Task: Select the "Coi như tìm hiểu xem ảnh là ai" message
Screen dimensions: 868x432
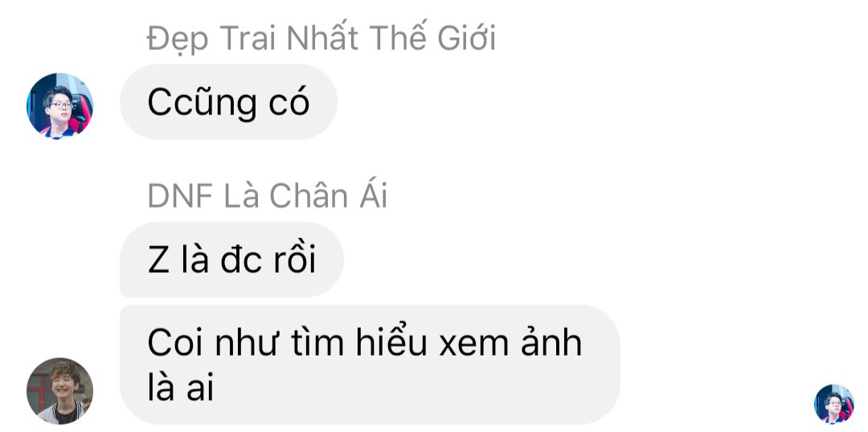Action: [x=370, y=364]
